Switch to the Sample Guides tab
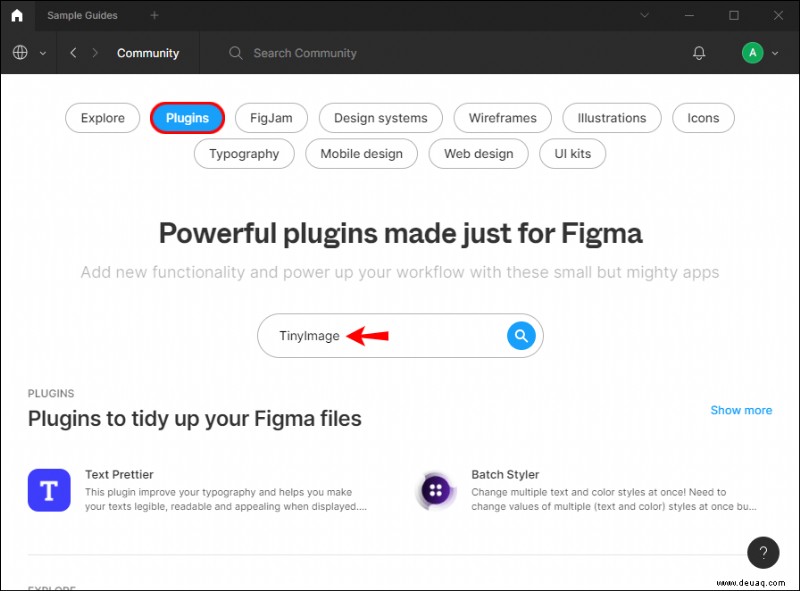This screenshot has height=591, width=800. point(82,15)
